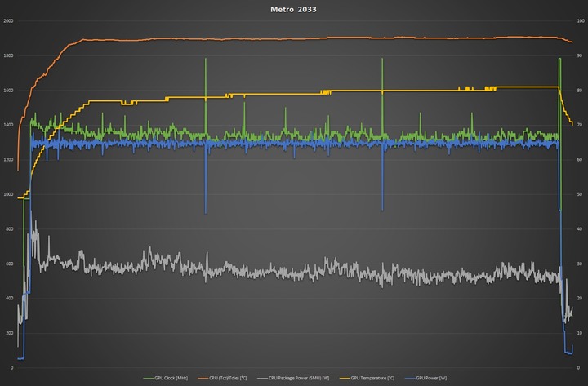Click the left axis value '2000'
Image resolution: width=588 pixels, height=386 pixels.
coord(8,21)
